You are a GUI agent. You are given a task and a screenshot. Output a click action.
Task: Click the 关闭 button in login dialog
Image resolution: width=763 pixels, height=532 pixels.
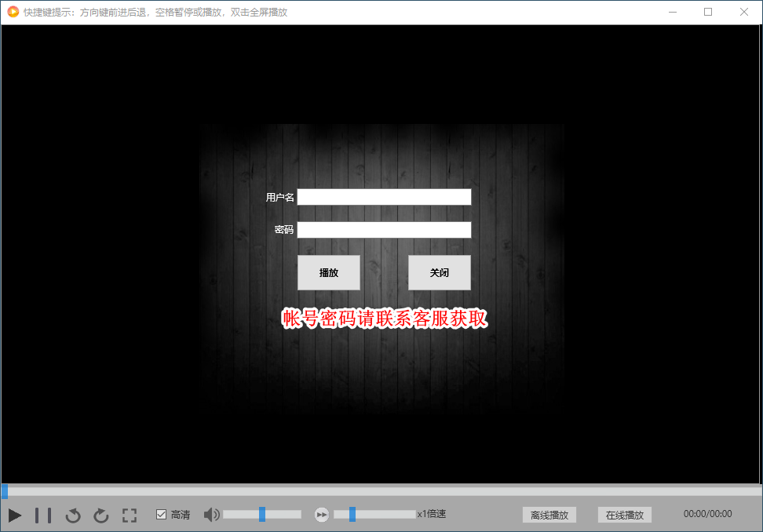(440, 273)
